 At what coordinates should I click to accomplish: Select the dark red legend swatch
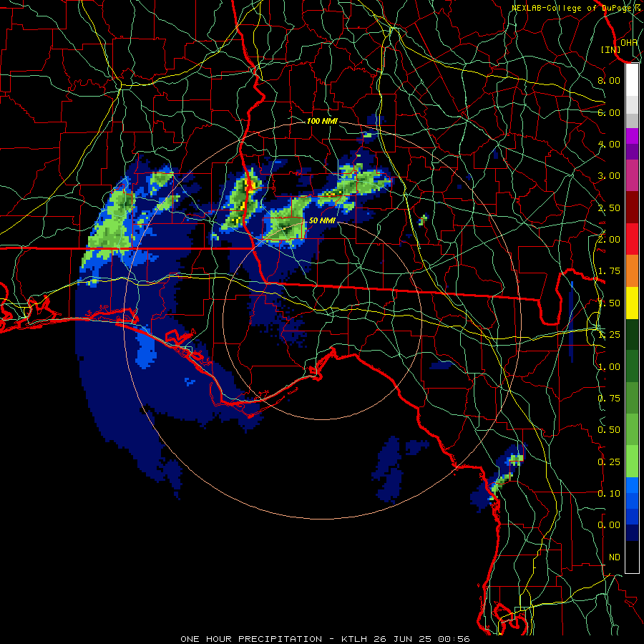(x=632, y=208)
